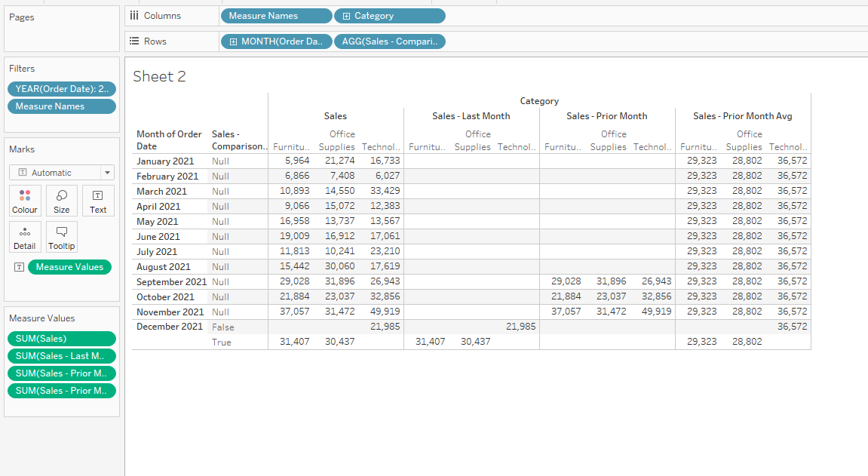868x476 pixels.
Task: Select the November 2021 row label
Action: pyautogui.click(x=170, y=312)
